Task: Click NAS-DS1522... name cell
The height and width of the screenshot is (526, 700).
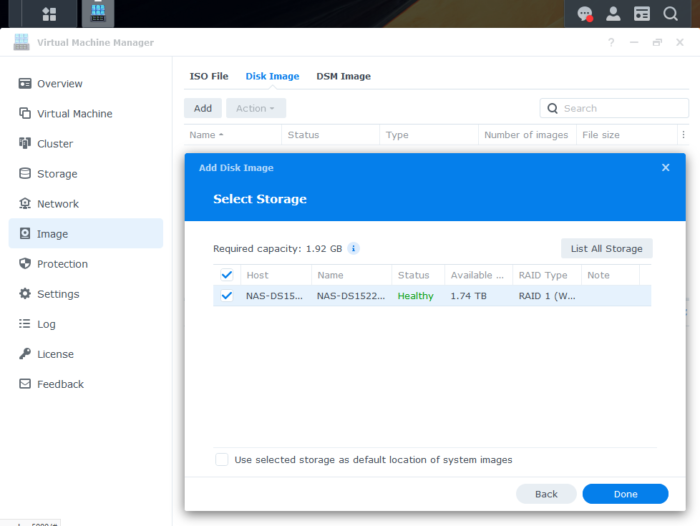Action: 350,296
